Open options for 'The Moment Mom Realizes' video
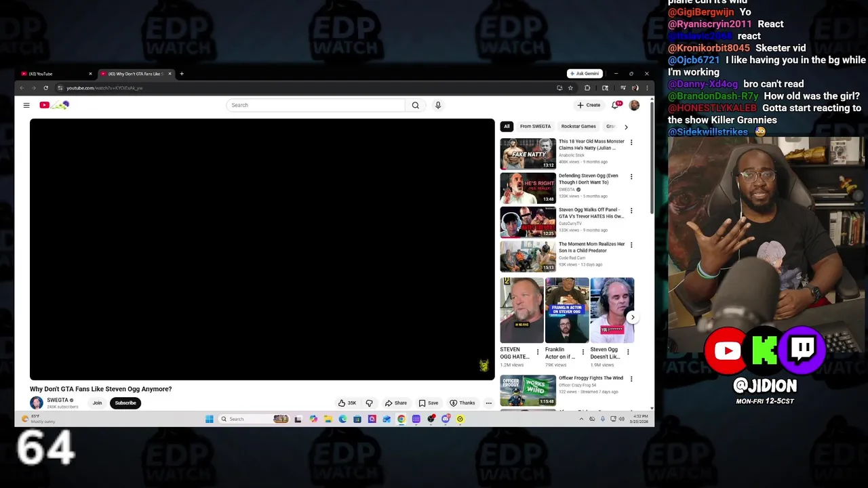 point(631,245)
